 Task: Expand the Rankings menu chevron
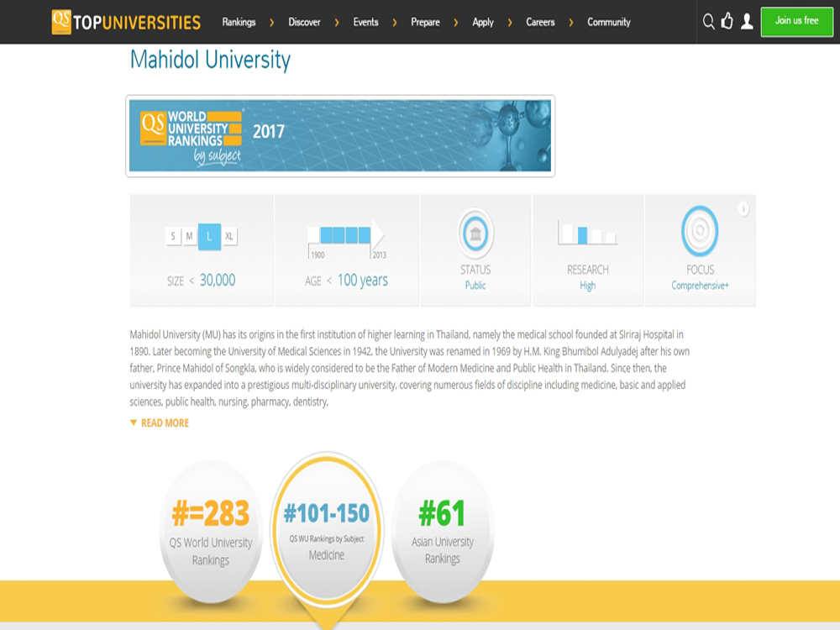(271, 23)
